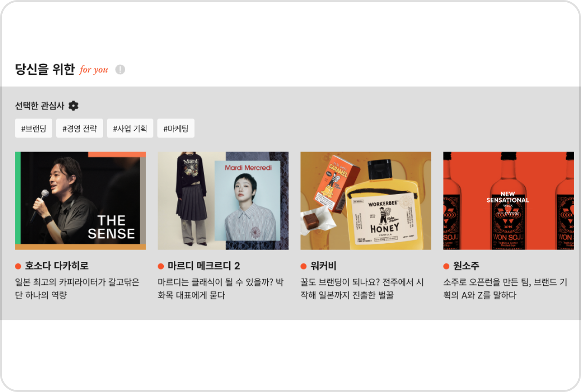The image size is (581, 392).
Task: Open description about 일본 최고의 카피라이터
Action: pos(77,289)
